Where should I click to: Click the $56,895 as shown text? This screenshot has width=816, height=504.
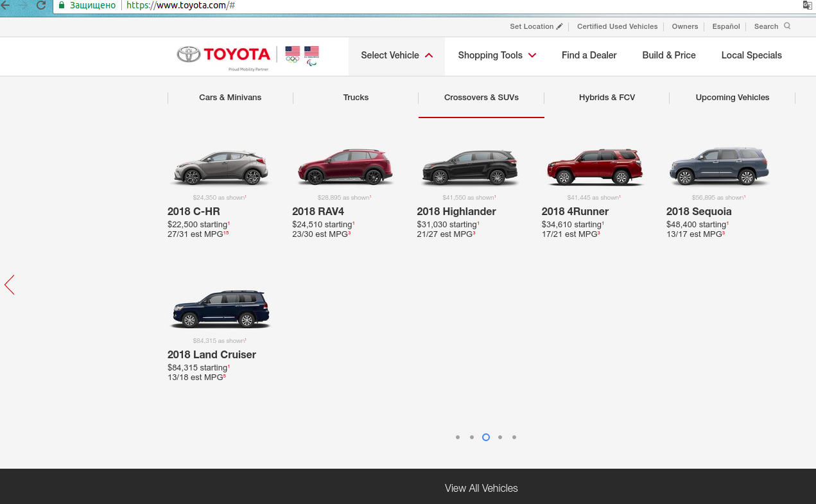(x=718, y=198)
